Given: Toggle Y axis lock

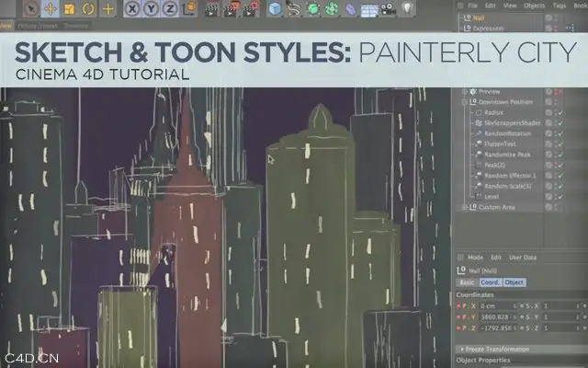Looking at the screenshot, I should click(151, 8).
